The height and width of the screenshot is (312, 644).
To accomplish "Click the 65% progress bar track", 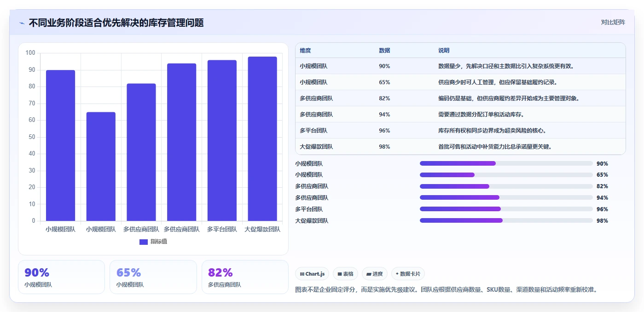I will [x=506, y=175].
